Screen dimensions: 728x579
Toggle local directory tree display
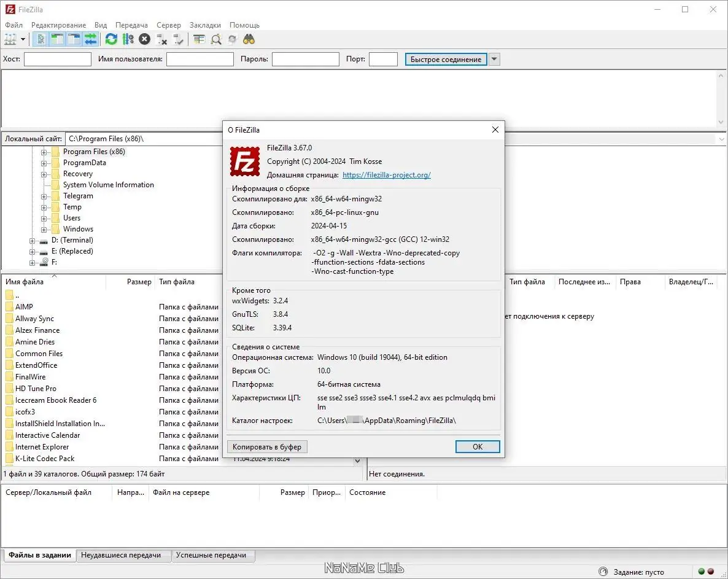[x=57, y=39]
